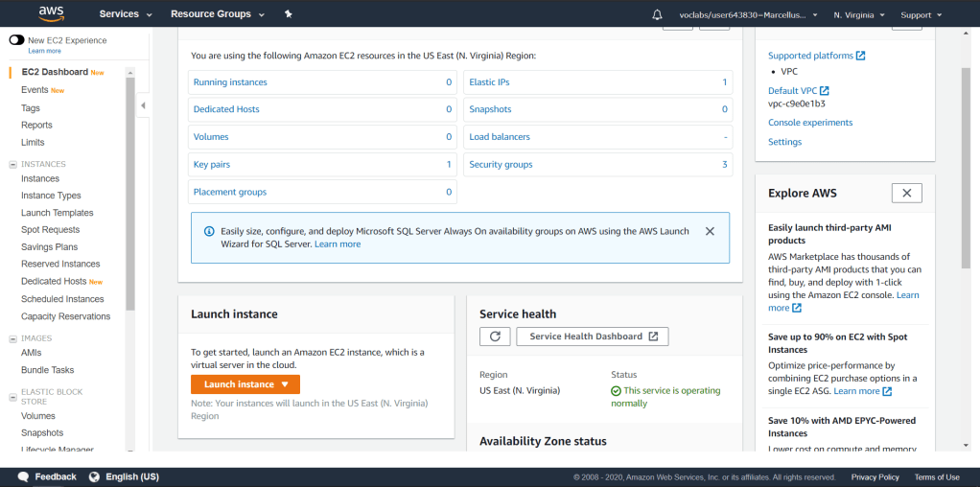Image resolution: width=980 pixels, height=487 pixels.
Task: Collapse the sidebar with the arrow icon
Action: (143, 105)
